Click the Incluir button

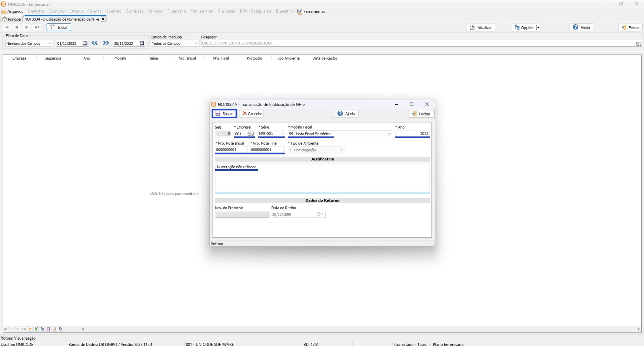(x=59, y=27)
